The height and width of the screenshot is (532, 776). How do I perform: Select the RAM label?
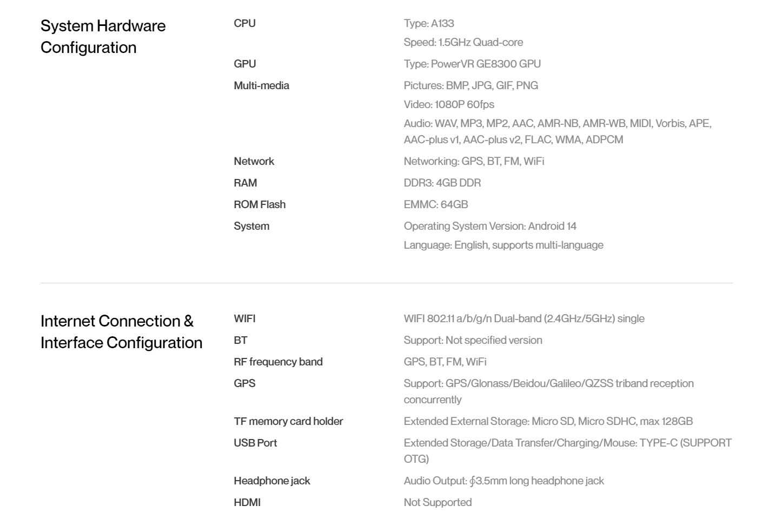point(245,183)
